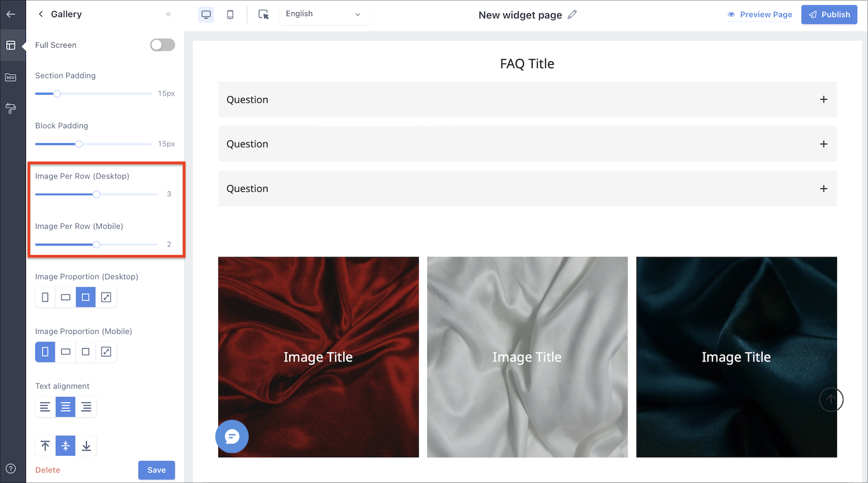This screenshot has height=483, width=868.
Task: Click the Image Per Row Mobile slider handle
Action: coord(97,244)
